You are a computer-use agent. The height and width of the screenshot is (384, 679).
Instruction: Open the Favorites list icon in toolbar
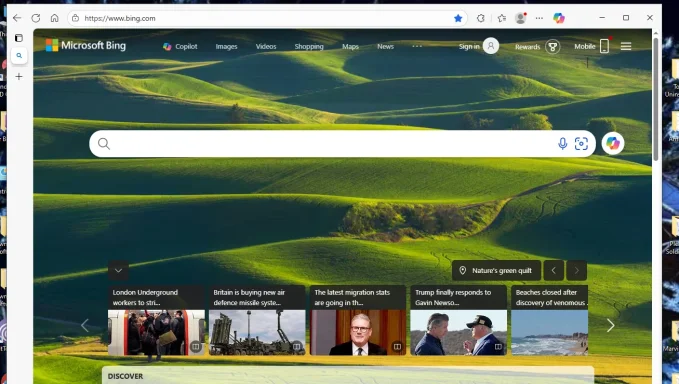501,18
